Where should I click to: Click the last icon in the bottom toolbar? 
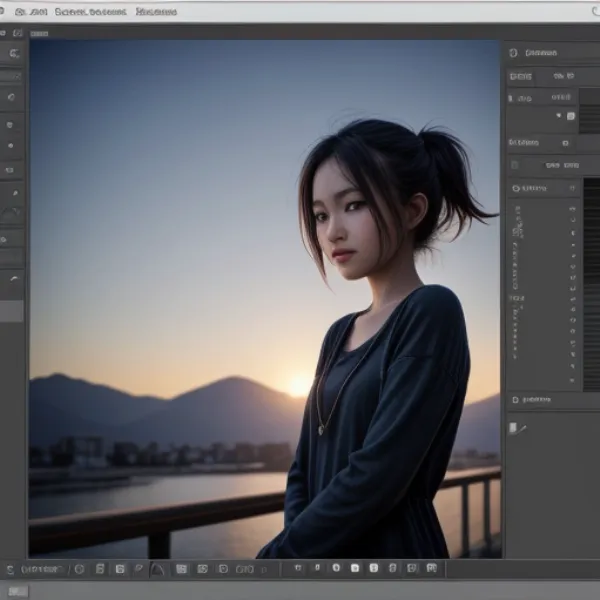coord(432,568)
